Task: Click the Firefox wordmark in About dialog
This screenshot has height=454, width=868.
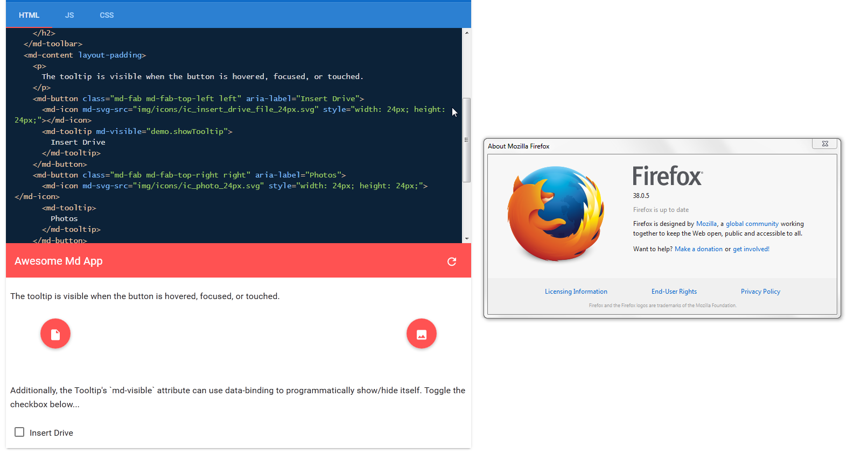Action: 668,176
